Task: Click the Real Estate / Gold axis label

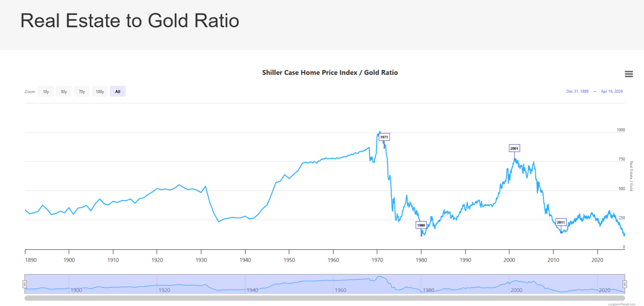Action: point(630,176)
